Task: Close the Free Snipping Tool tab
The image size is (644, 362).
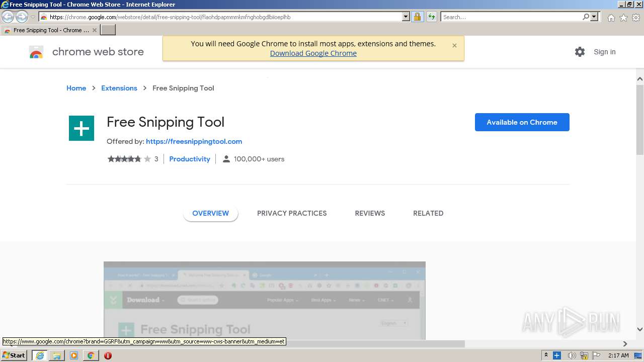Action: coord(94,30)
